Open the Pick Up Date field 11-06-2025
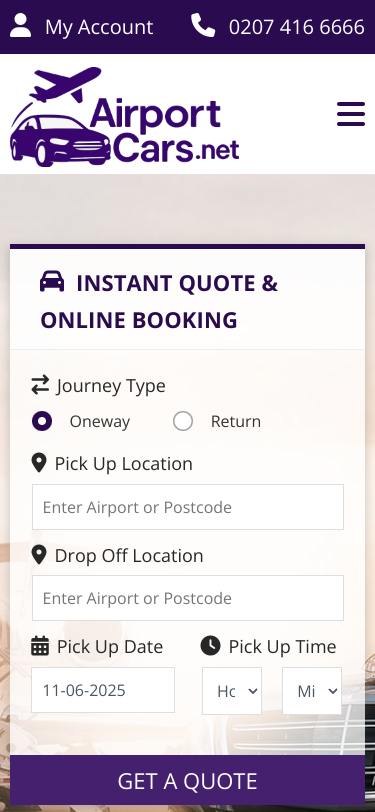Image resolution: width=375 pixels, height=812 pixels. (x=103, y=690)
